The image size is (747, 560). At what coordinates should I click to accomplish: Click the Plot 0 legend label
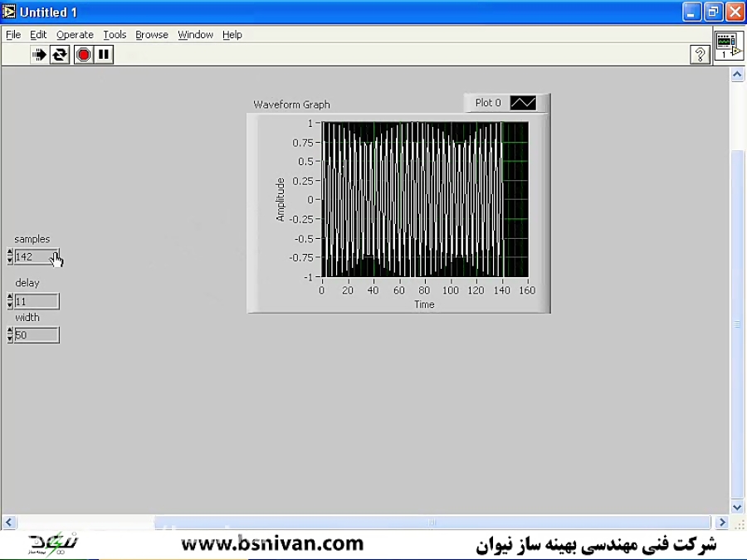(488, 102)
